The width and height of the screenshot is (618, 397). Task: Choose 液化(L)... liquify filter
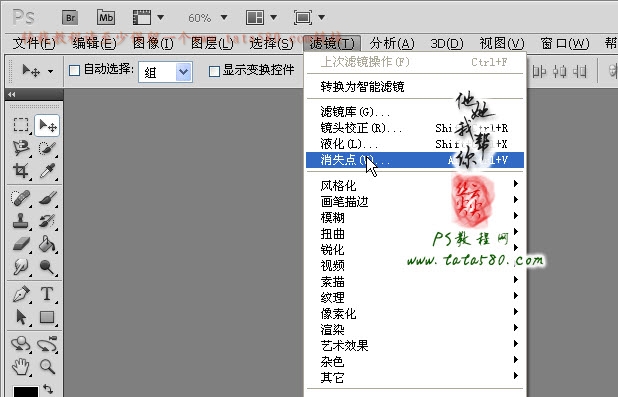coord(415,144)
